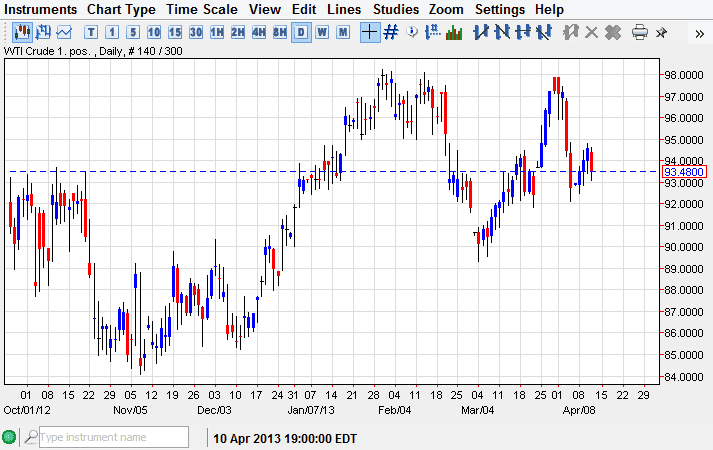
Task: Expand the toolbar overflow chevron
Action: (698, 32)
